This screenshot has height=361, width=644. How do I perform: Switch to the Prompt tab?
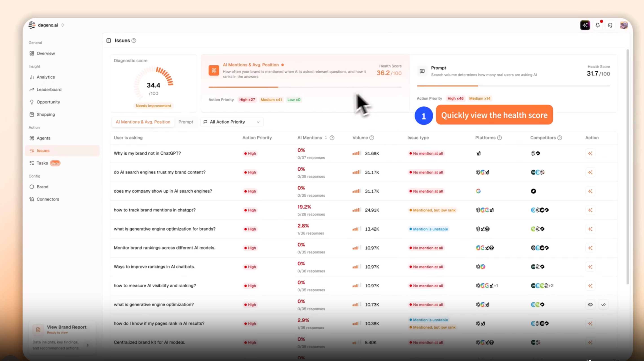coord(186,122)
